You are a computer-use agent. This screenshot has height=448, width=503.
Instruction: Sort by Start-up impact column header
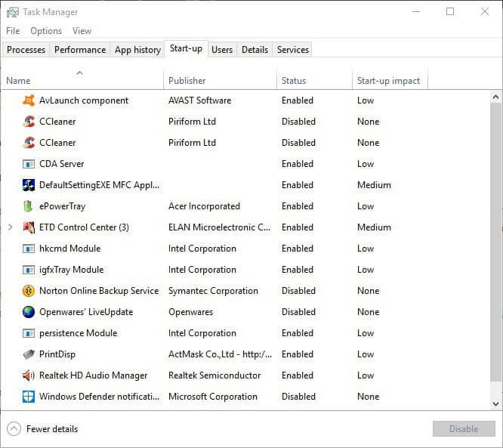pyautogui.click(x=390, y=79)
